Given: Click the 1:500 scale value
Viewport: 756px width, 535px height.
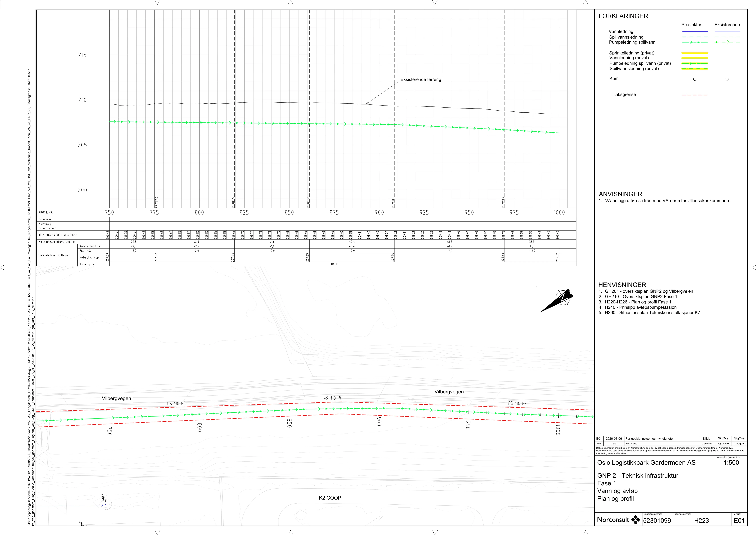Looking at the screenshot, I should click(x=731, y=463).
